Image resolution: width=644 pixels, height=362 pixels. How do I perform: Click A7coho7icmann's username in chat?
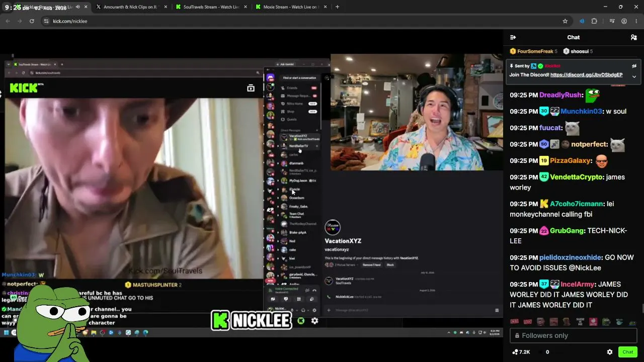[x=577, y=204]
